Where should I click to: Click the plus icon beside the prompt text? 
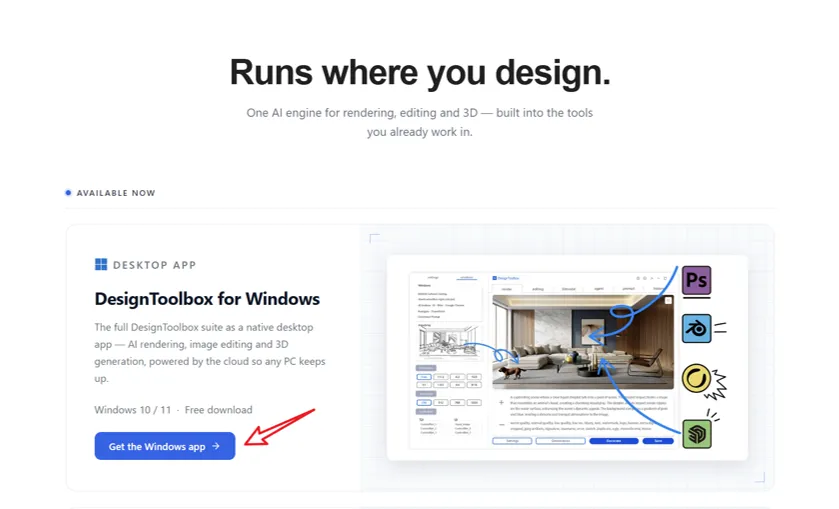point(501,402)
